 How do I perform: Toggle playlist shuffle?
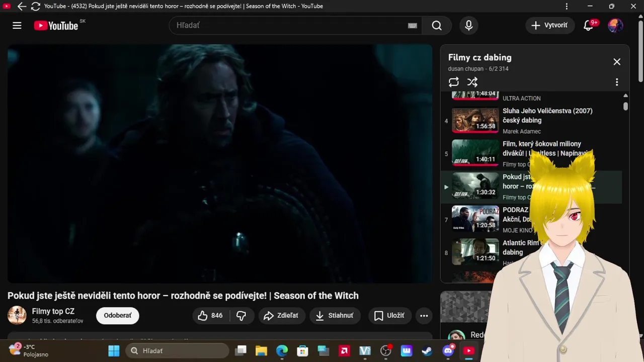pyautogui.click(x=472, y=82)
